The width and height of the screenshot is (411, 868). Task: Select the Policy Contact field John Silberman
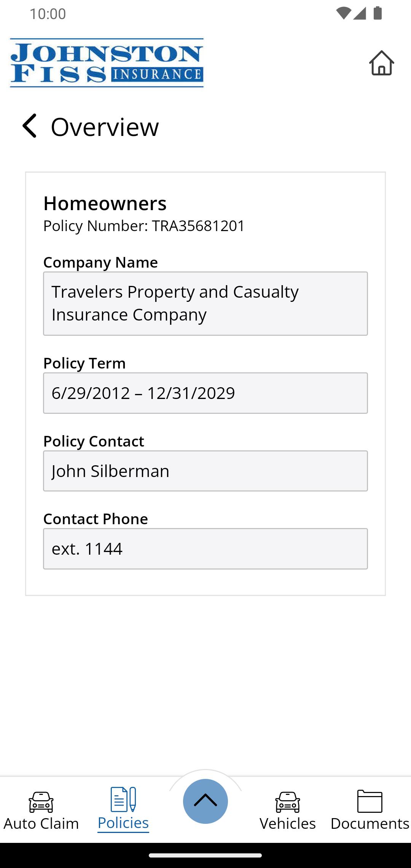click(205, 471)
